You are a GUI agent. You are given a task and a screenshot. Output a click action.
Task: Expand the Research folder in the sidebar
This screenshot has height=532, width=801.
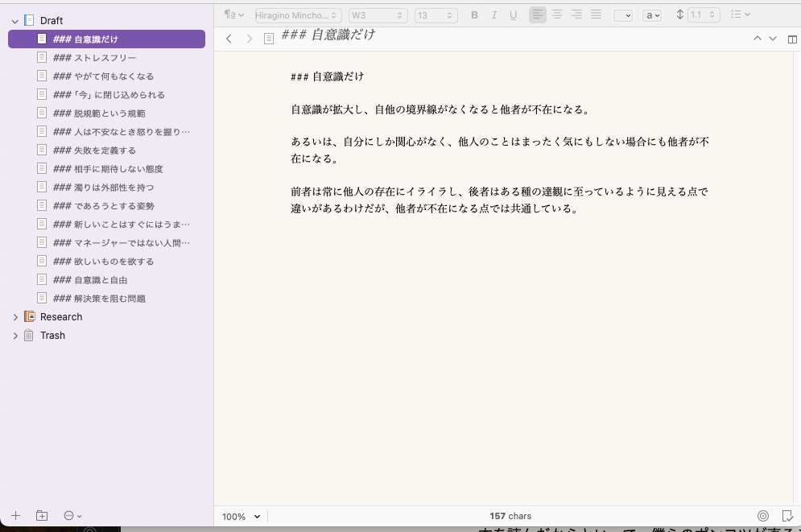coord(15,316)
